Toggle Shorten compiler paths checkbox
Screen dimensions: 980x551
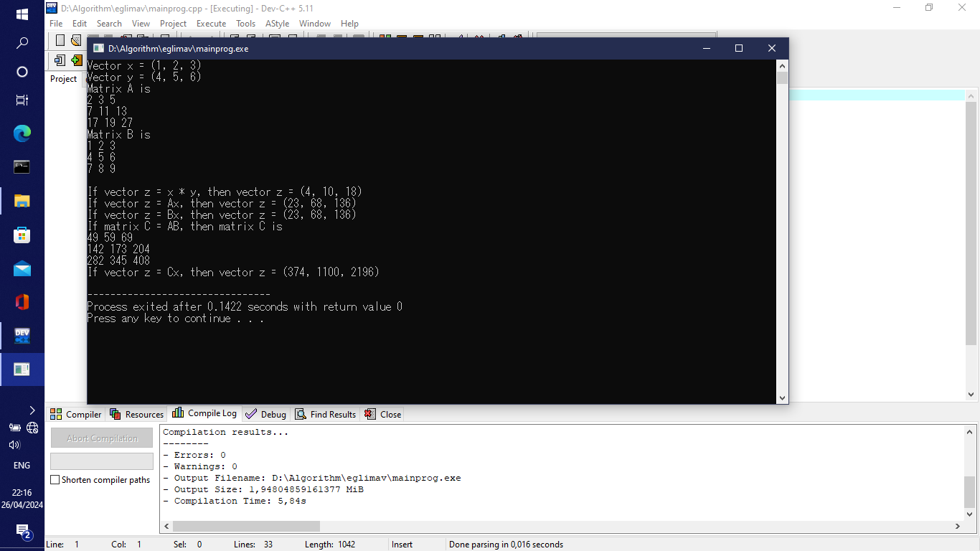(55, 480)
